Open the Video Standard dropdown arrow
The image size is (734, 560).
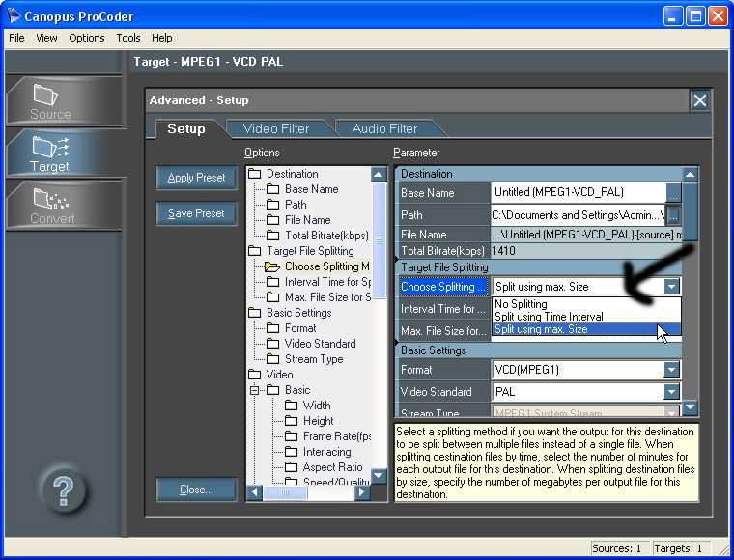tap(671, 392)
